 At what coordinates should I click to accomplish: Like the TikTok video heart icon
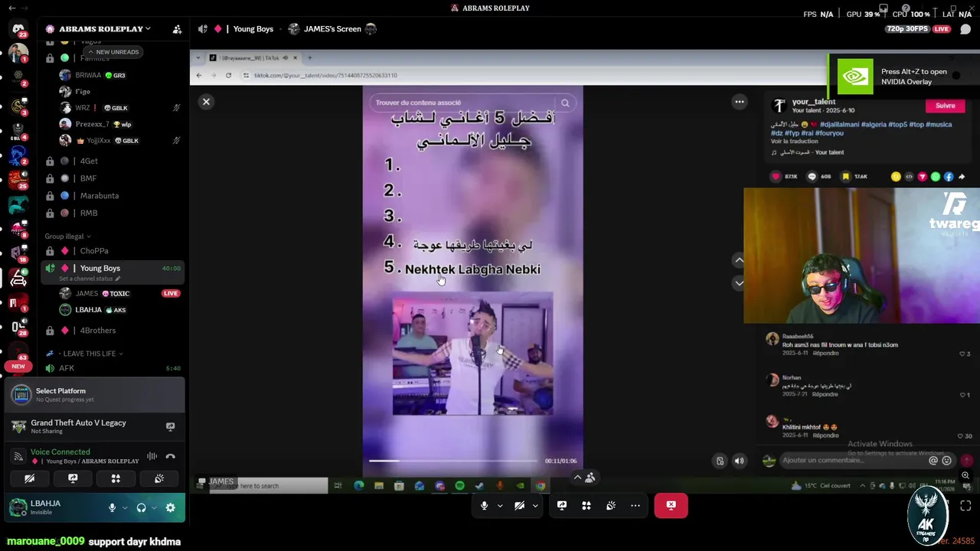pos(776,177)
